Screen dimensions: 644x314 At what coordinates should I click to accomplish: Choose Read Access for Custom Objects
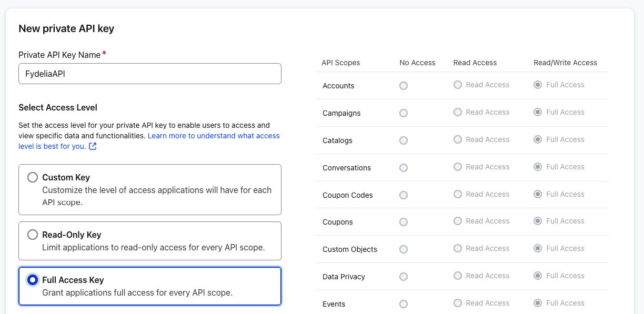458,248
